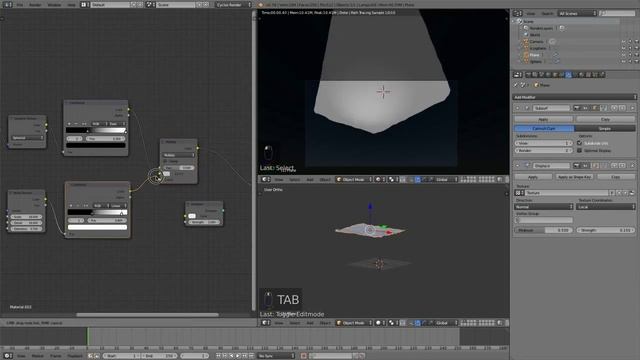Open the No Sync playback dropdown
Viewport: 640px width, 360px height.
coord(276,356)
